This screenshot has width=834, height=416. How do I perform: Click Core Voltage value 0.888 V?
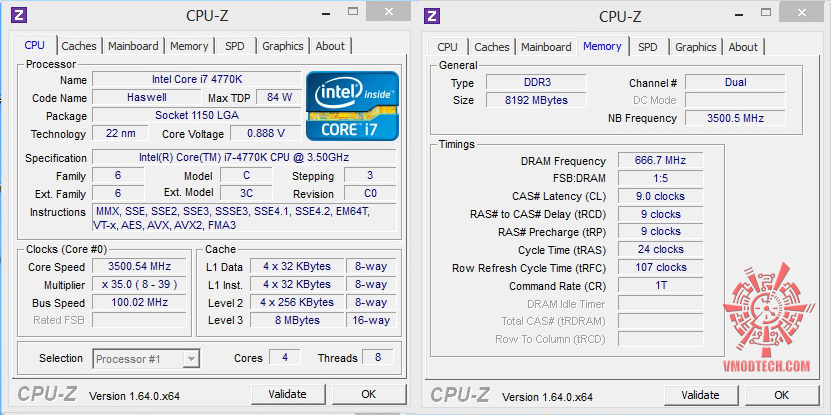tap(266, 133)
